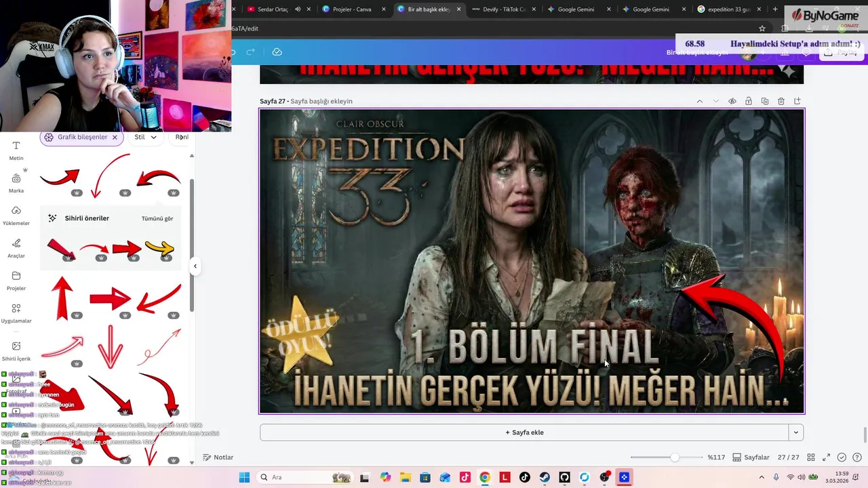
Task: Pick the red upward arrow graphic
Action: click(x=62, y=298)
